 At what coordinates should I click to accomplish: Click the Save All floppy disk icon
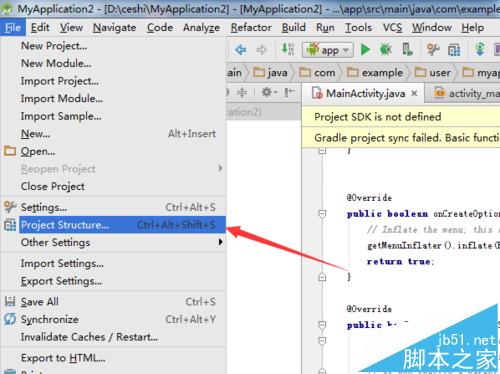(x=10, y=301)
